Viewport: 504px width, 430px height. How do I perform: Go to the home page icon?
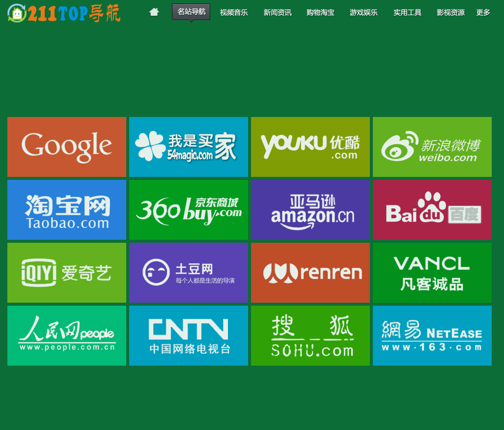pos(154,12)
